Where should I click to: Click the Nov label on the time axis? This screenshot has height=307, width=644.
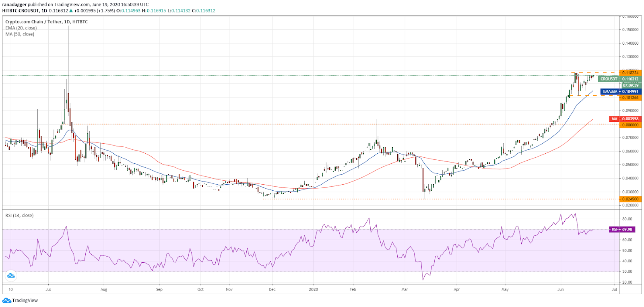tap(229, 290)
